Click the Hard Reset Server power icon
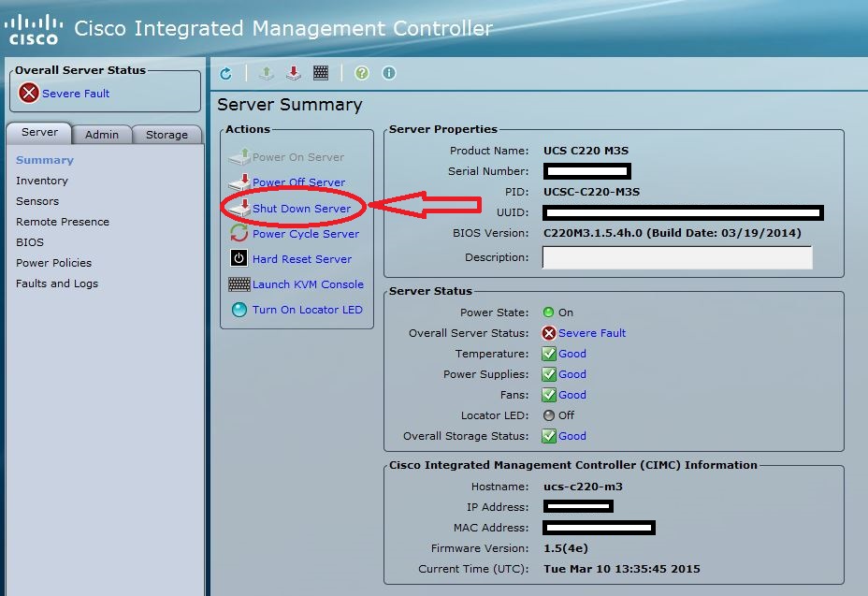The image size is (868, 596). pos(239,258)
